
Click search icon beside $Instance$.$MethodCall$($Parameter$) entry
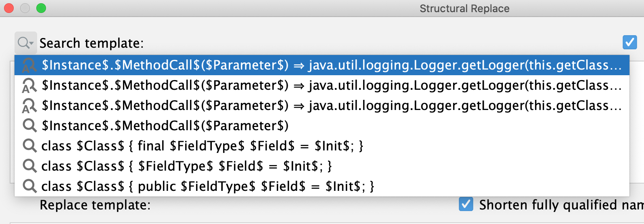(29, 125)
